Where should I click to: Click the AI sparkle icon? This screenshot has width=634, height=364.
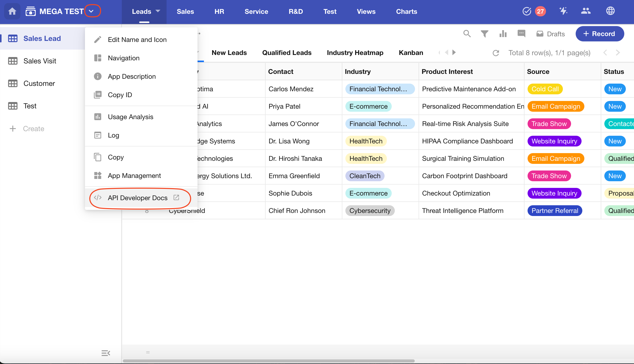tap(563, 11)
